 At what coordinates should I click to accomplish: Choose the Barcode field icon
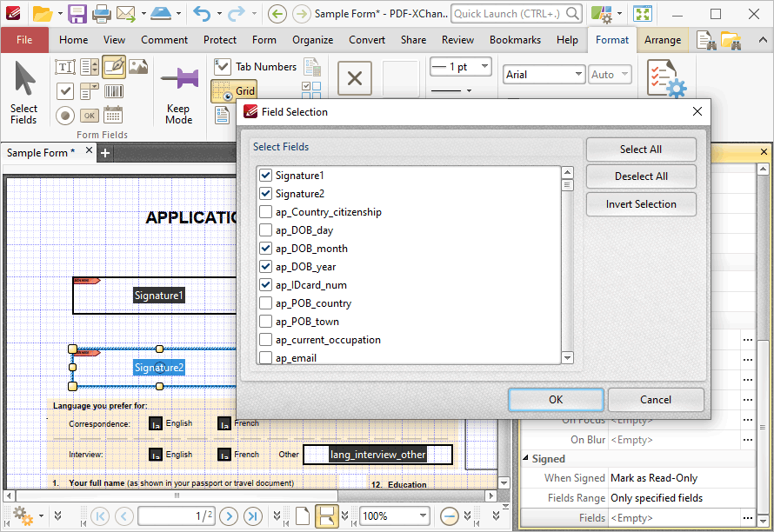point(114,91)
